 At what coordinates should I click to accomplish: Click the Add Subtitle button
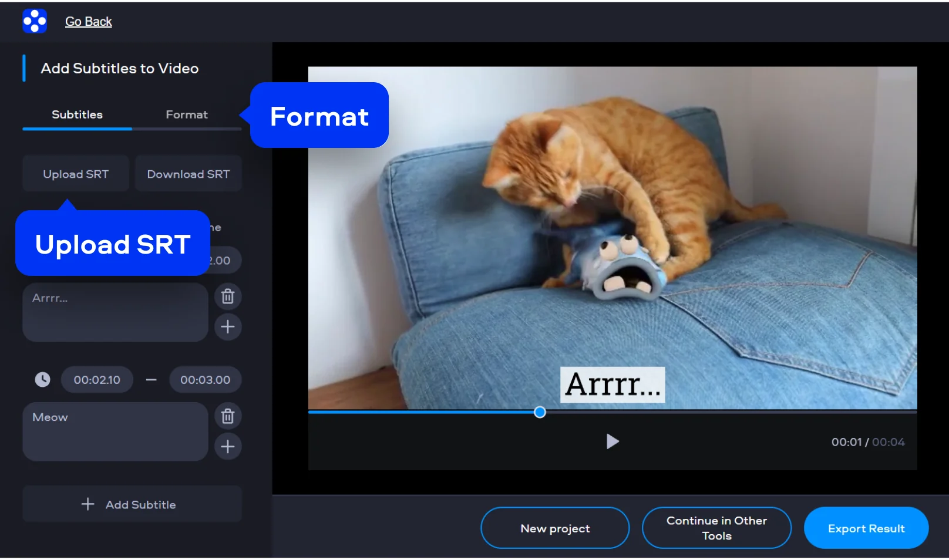pos(132,504)
